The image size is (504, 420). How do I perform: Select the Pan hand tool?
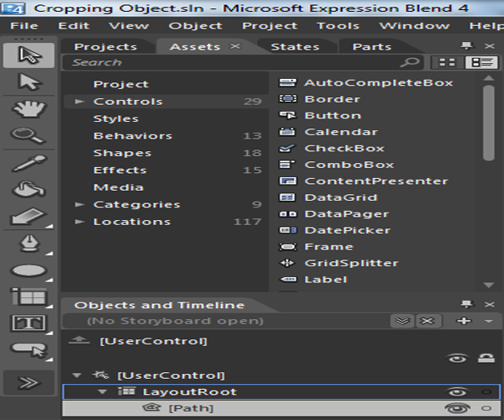click(x=29, y=108)
